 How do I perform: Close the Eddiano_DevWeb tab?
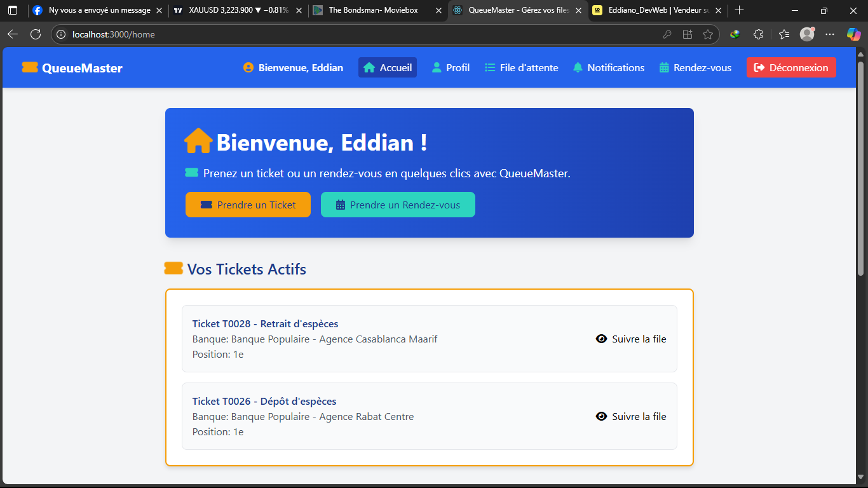pyautogui.click(x=718, y=10)
